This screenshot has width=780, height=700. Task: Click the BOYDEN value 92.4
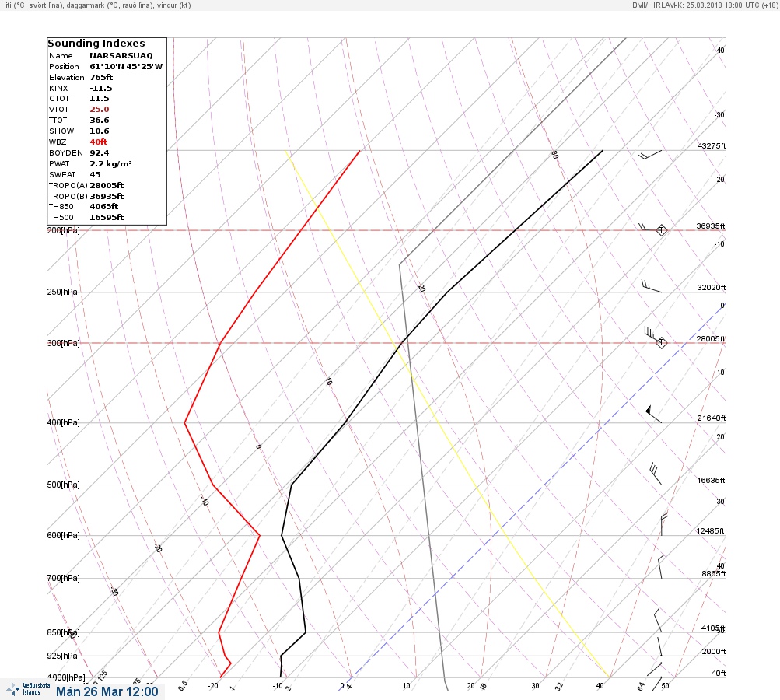[99, 153]
